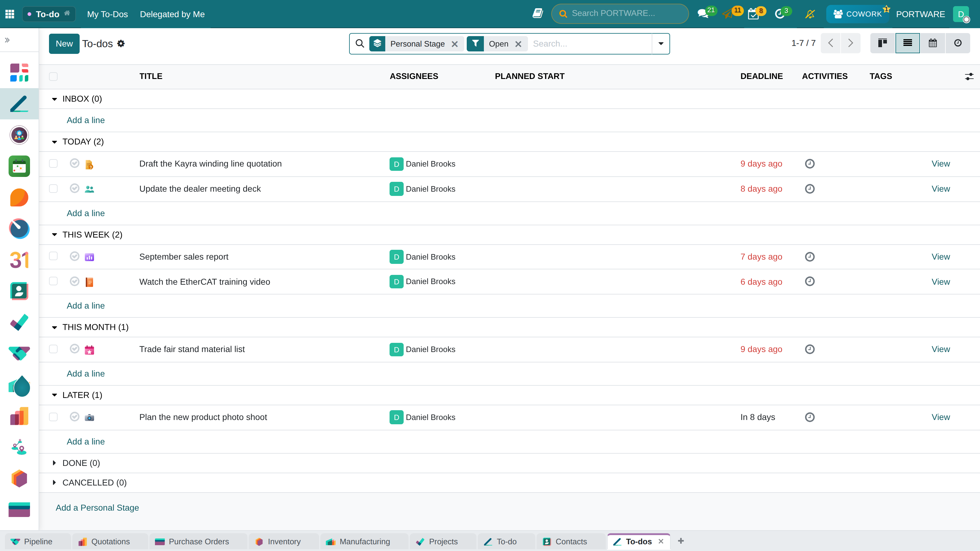Image resolution: width=980 pixels, height=551 pixels.
Task: Switch to Activity view
Action: (x=958, y=43)
